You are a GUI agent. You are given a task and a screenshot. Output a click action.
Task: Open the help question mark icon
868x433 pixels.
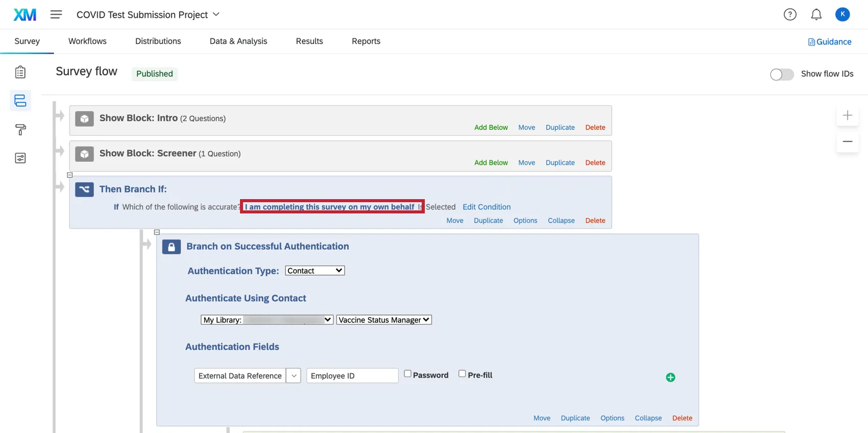coord(790,15)
